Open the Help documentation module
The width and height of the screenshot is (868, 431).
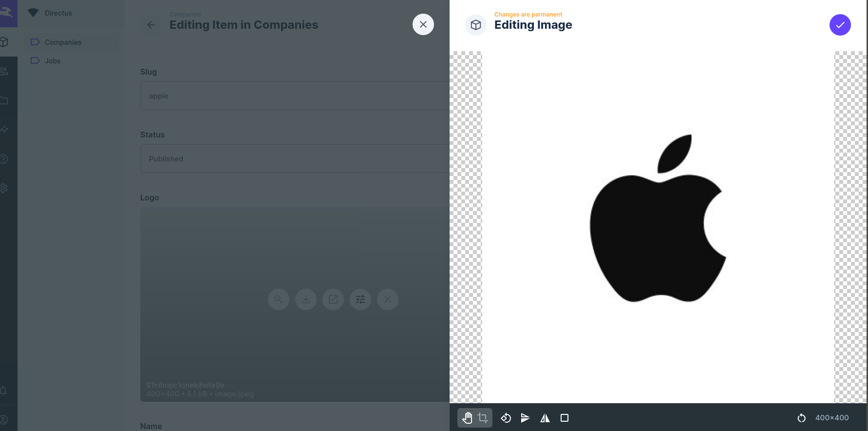(x=4, y=159)
